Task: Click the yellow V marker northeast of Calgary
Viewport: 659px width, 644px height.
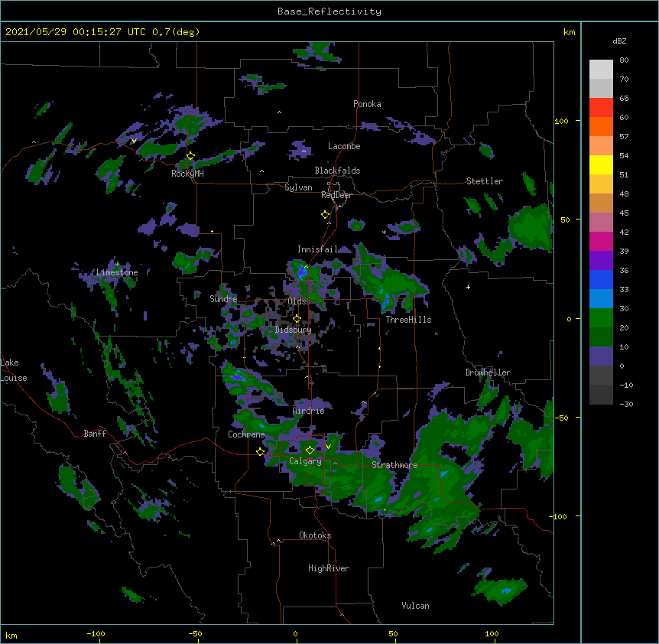Action: 328,447
